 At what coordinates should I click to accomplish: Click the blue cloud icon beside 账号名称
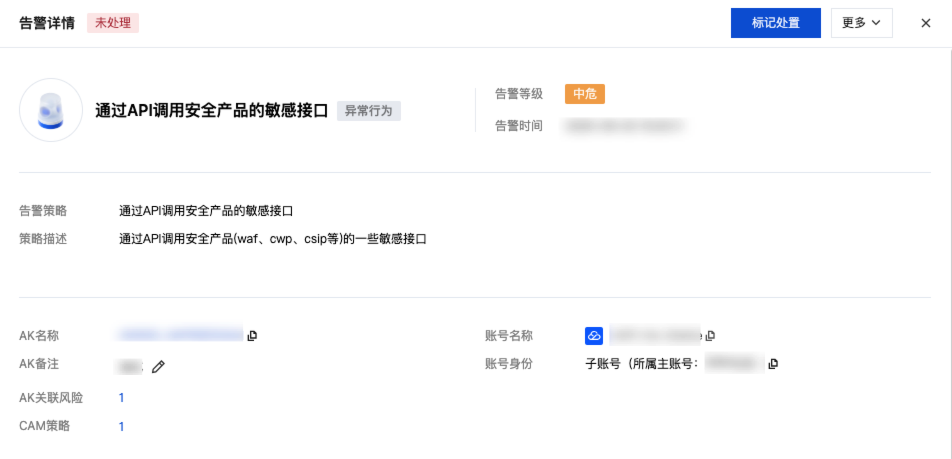pyautogui.click(x=594, y=335)
